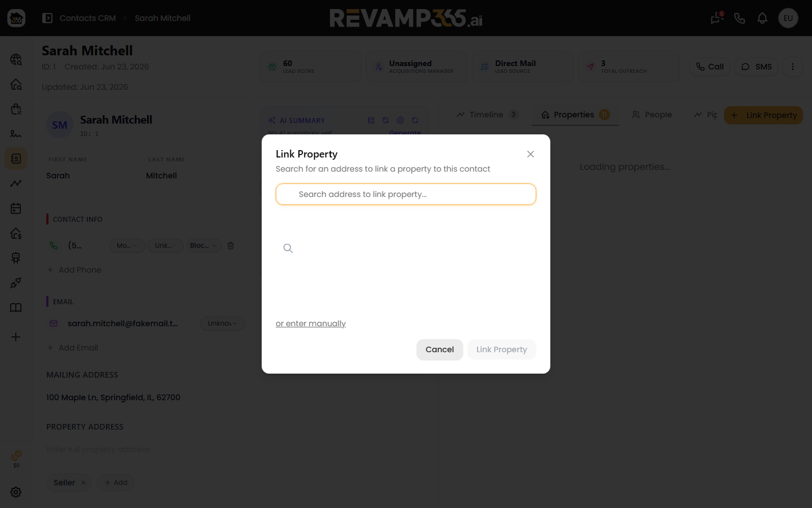Image resolution: width=812 pixels, height=508 pixels.
Task: Open the 'Unk...' phone status dropdown
Action: point(165,246)
